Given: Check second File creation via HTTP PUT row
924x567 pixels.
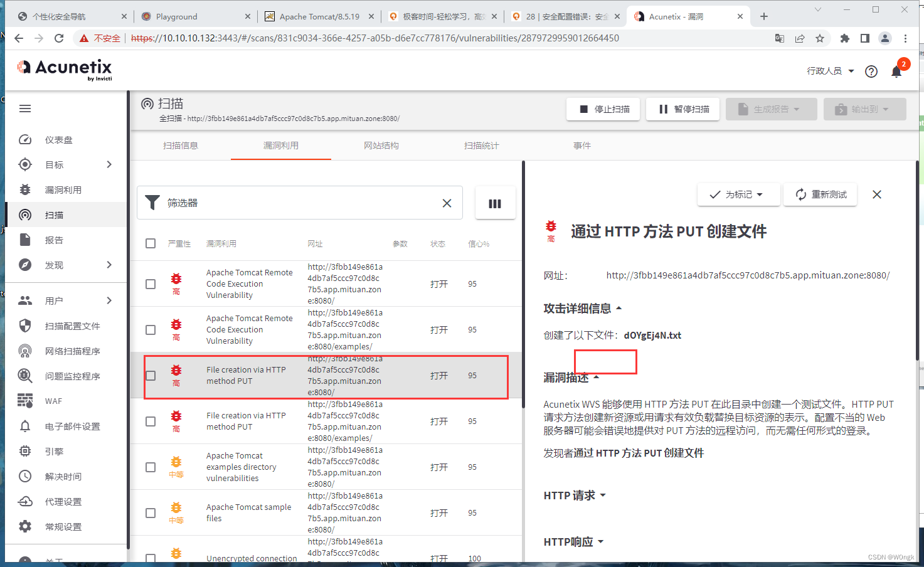Looking at the screenshot, I should tap(151, 421).
